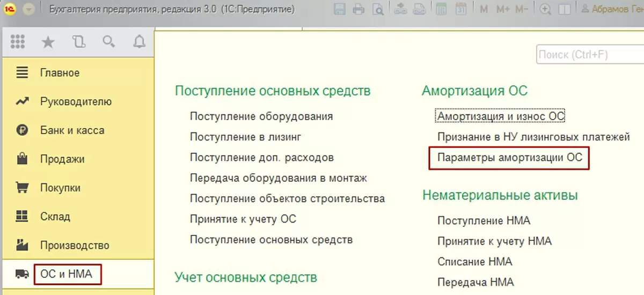
Task: Open Поступление основных средств link item
Action: tap(271, 240)
